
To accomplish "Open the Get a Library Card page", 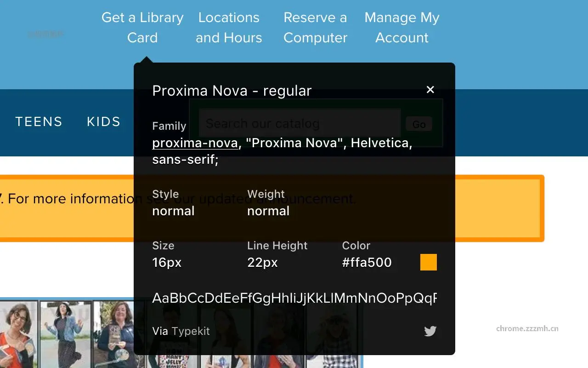I will coord(142,28).
